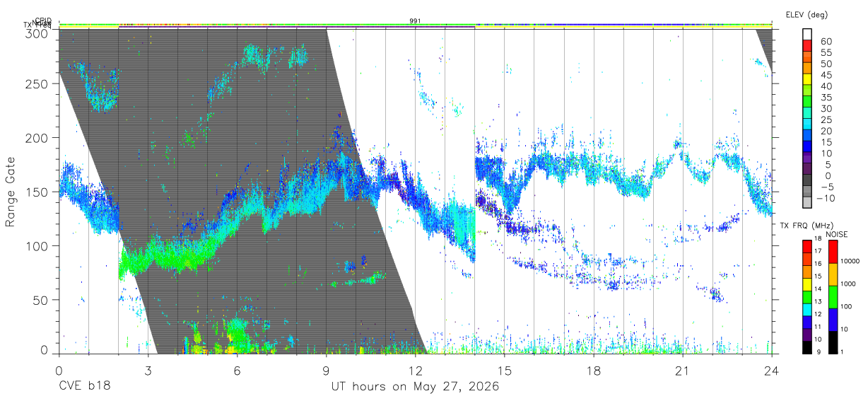The height and width of the screenshot is (401, 868).
Task: Click the orange 1000 noise level swatch
Action: pos(833,274)
